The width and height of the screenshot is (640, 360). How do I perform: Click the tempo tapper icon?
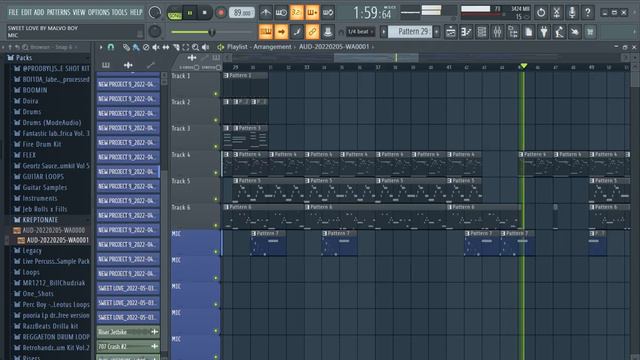pyautogui.click(x=559, y=32)
